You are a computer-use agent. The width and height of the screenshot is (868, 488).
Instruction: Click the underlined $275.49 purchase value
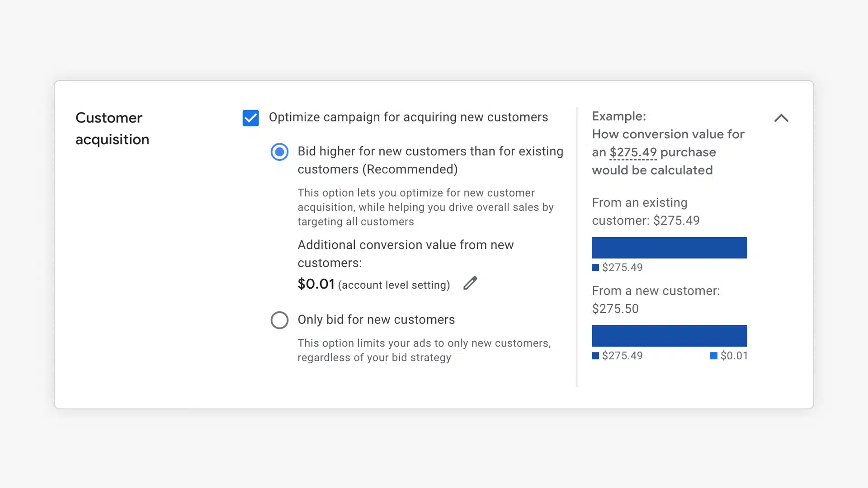click(633, 153)
